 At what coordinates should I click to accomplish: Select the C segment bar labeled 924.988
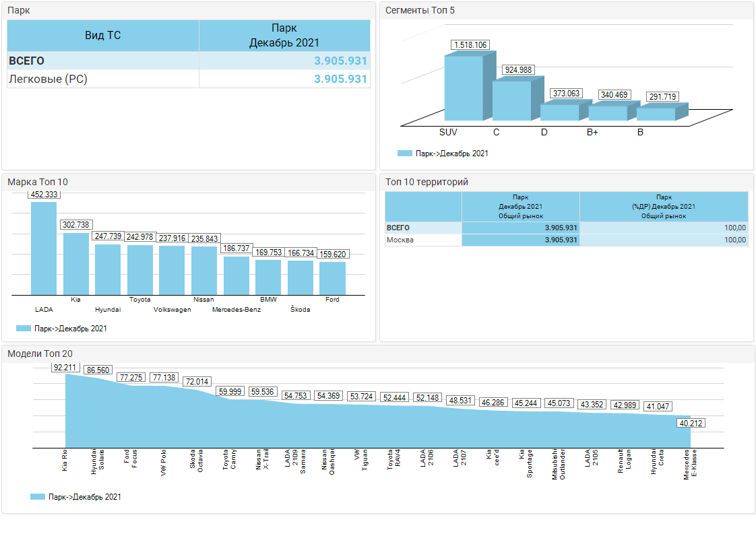point(512,100)
